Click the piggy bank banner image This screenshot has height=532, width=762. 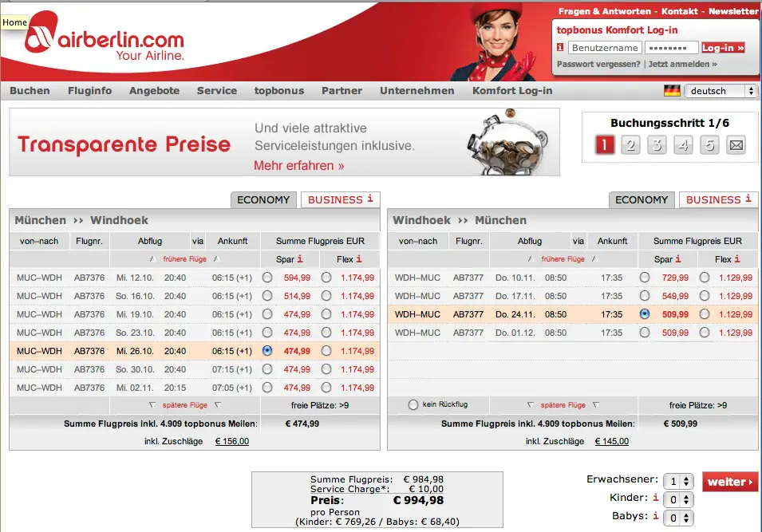[507, 142]
